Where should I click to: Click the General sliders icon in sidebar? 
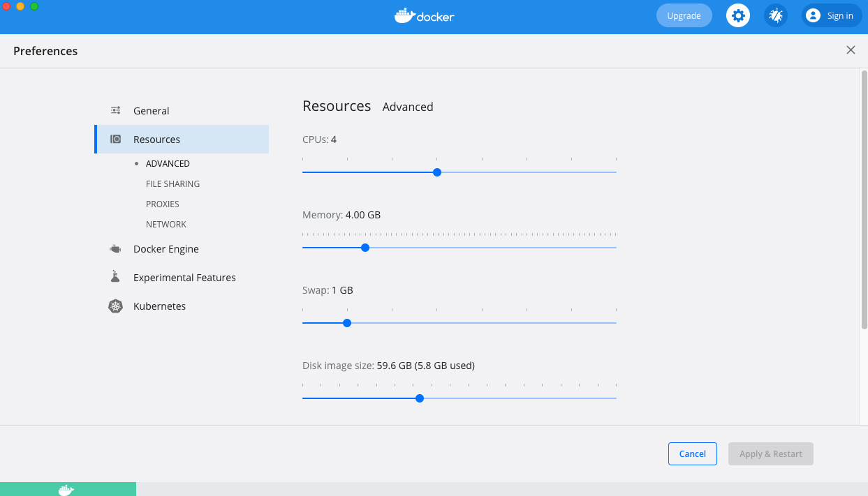[116, 110]
